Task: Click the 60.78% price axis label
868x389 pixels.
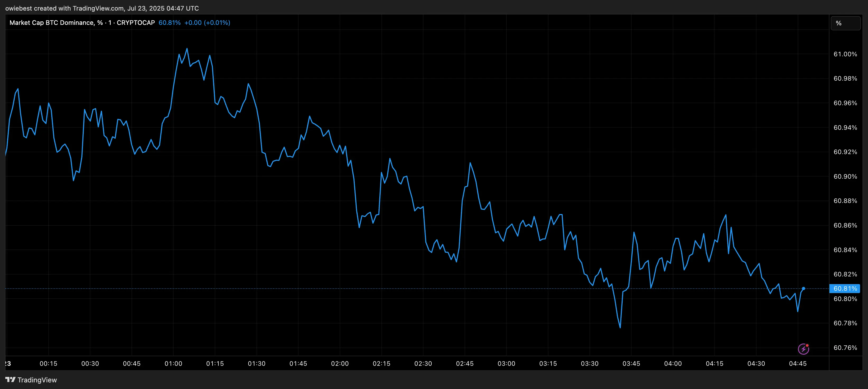Action: [x=845, y=323]
